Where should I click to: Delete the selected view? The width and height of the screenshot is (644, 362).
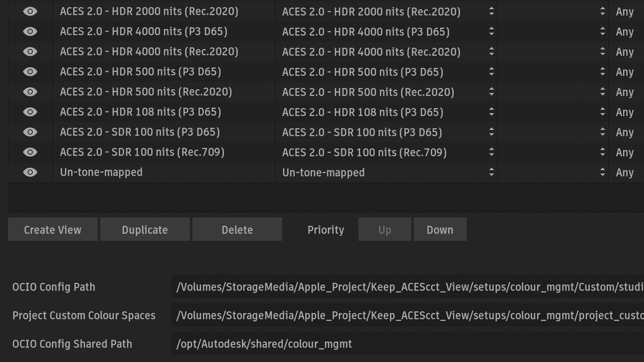pos(237,230)
